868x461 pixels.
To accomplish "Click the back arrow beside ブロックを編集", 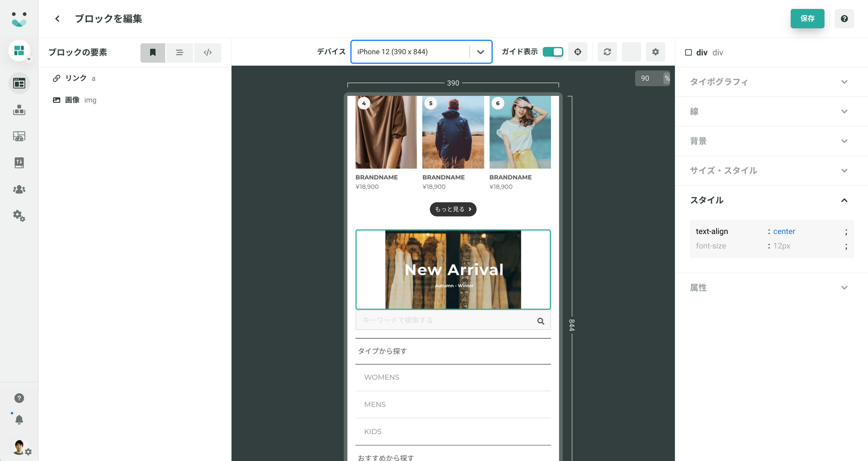I will (x=57, y=19).
